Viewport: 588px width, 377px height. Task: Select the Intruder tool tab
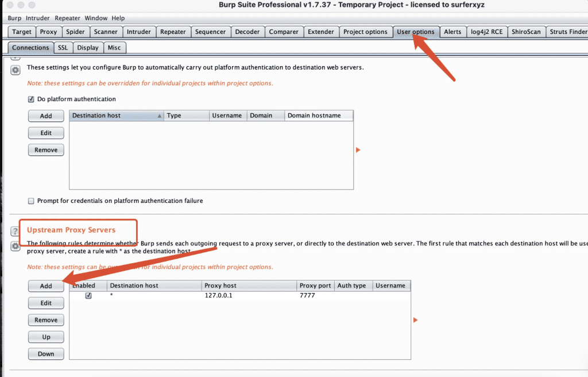(x=139, y=32)
